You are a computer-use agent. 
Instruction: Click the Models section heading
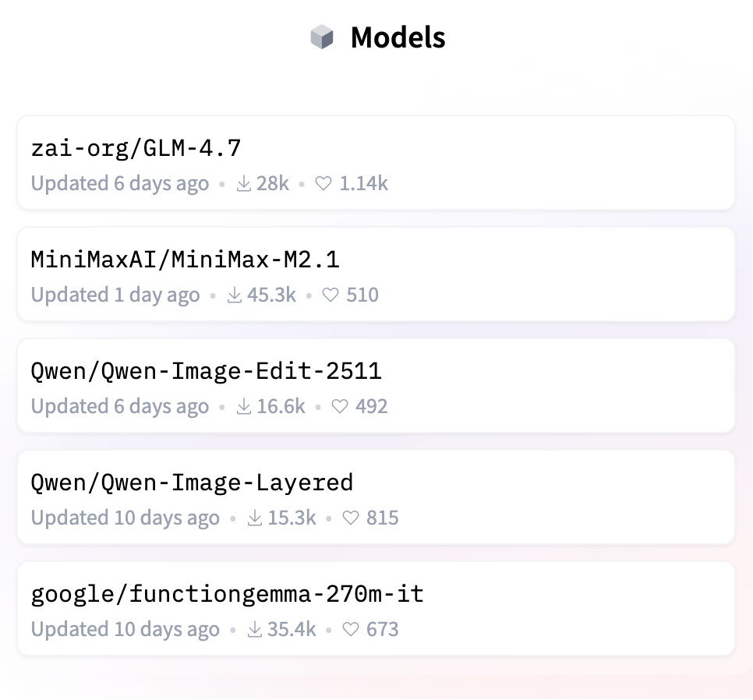point(398,37)
